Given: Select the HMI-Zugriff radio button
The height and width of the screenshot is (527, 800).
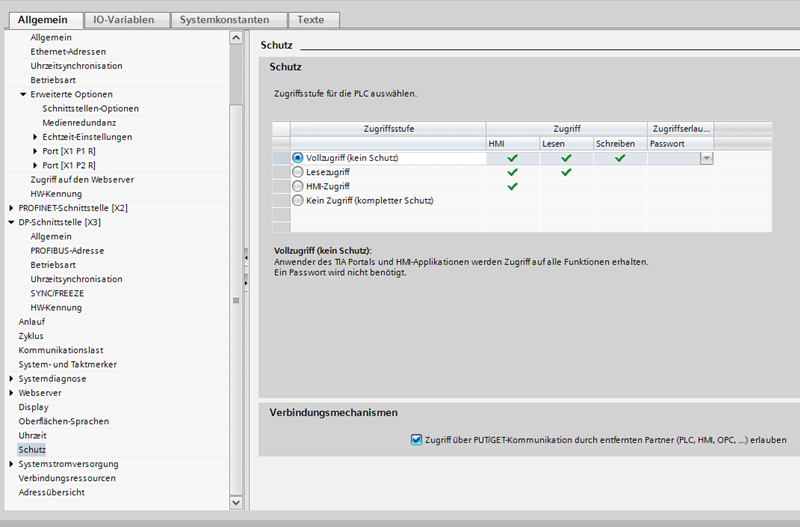Looking at the screenshot, I should 298,186.
